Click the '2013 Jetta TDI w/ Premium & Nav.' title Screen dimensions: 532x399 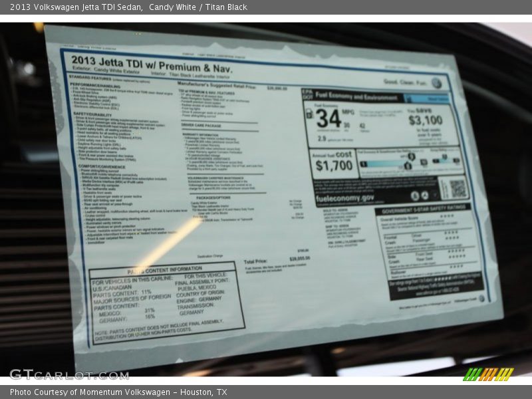[152, 65]
